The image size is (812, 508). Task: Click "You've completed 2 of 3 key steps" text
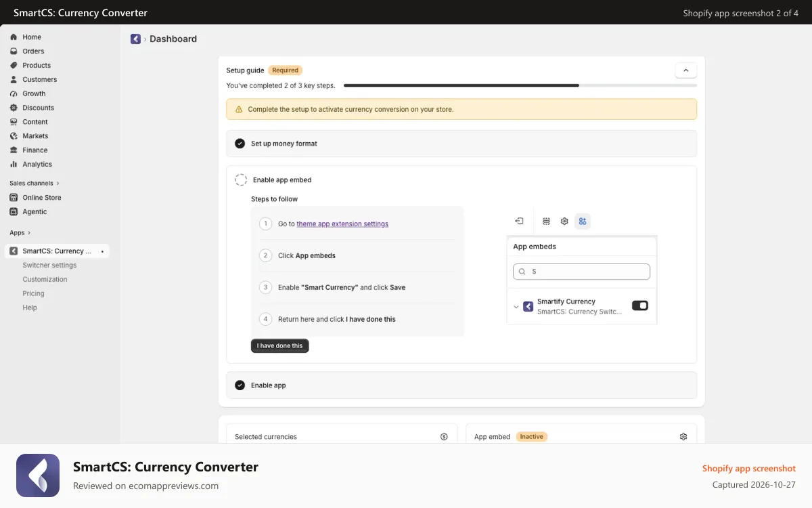pos(281,86)
